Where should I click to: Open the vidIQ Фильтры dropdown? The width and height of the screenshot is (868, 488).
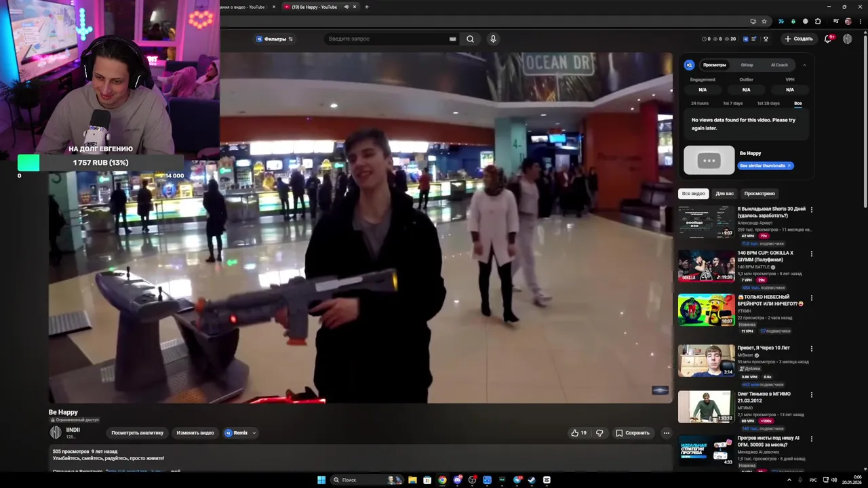point(275,39)
